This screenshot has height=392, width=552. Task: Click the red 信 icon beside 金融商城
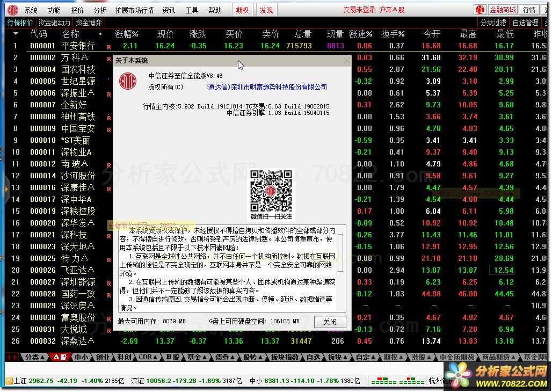pos(480,10)
